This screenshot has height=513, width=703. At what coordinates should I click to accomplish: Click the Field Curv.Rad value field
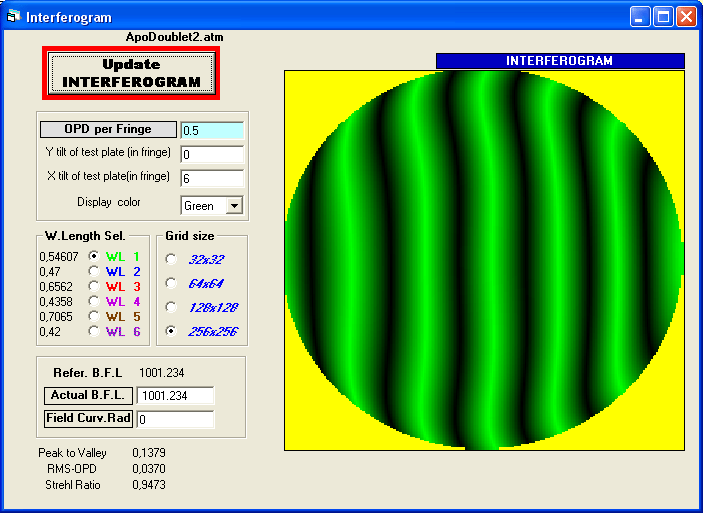pyautogui.click(x=175, y=419)
